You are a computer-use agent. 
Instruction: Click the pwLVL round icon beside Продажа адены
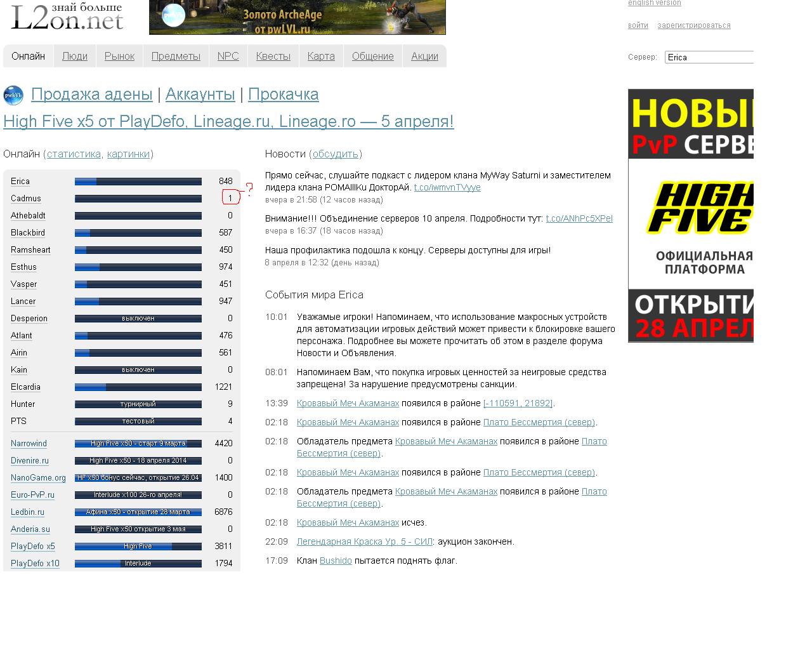[x=13, y=95]
